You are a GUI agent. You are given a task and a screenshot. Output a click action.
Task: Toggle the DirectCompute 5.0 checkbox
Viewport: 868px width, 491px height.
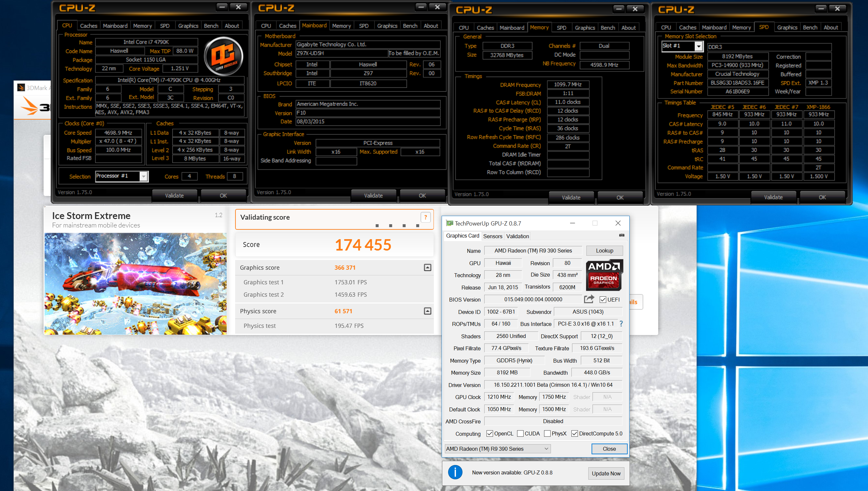[x=574, y=434]
